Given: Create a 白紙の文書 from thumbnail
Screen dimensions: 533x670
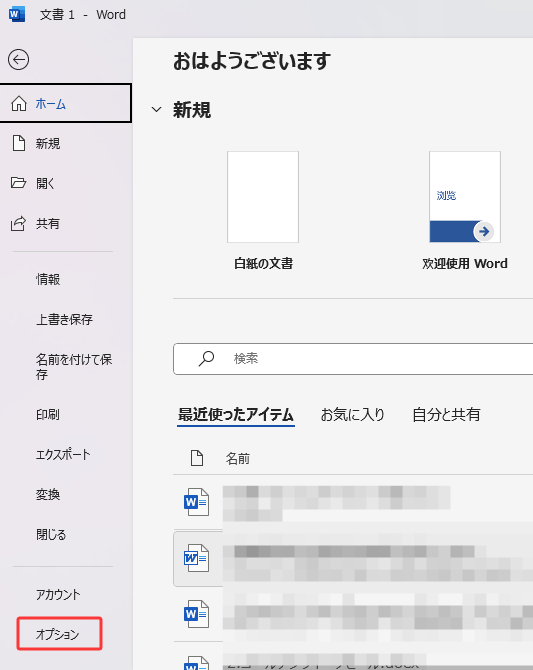Looking at the screenshot, I should pyautogui.click(x=263, y=197).
